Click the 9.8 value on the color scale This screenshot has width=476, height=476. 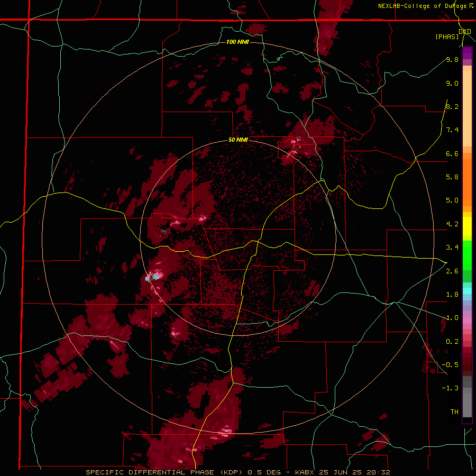pyautogui.click(x=452, y=59)
